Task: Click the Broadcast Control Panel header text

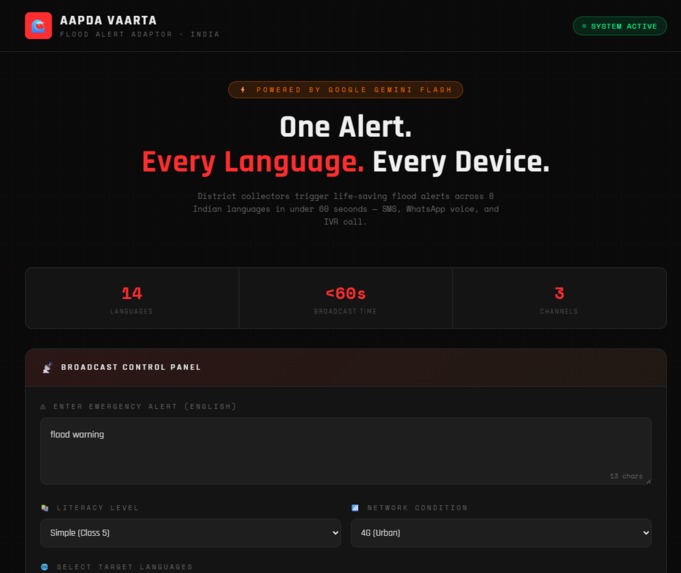Action: (131, 368)
